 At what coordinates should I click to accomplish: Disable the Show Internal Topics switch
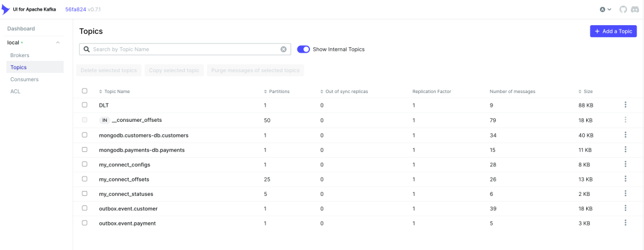pyautogui.click(x=303, y=49)
